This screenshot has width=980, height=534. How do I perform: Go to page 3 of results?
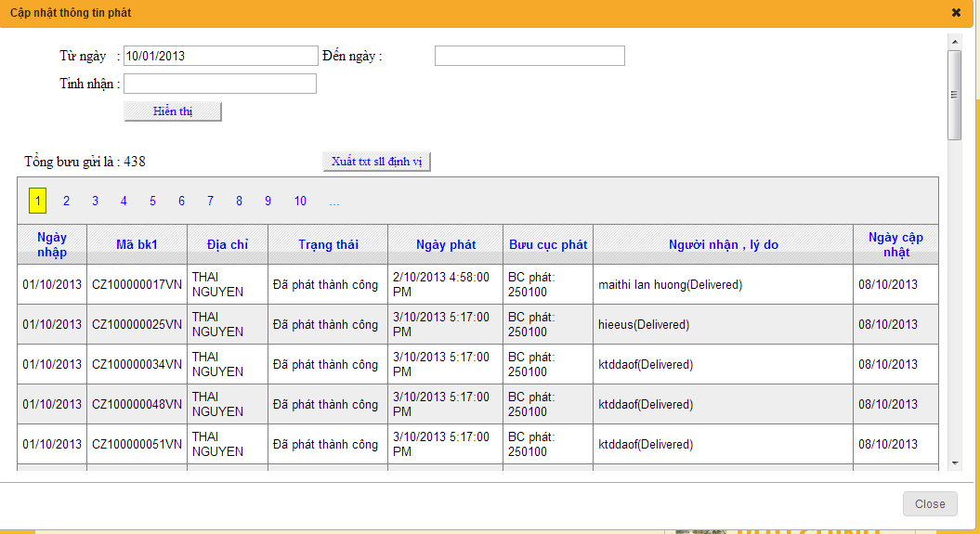click(95, 202)
